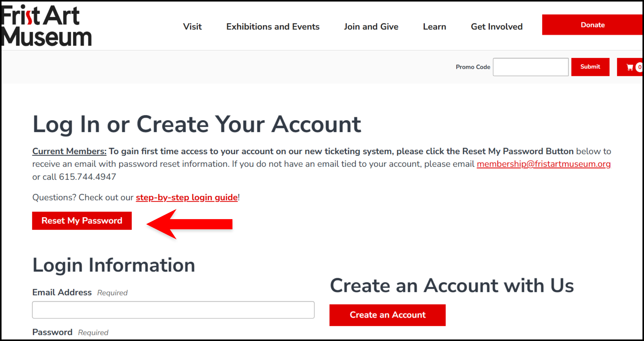The image size is (644, 341).
Task: Click the cart item count badge
Action: 639,67
